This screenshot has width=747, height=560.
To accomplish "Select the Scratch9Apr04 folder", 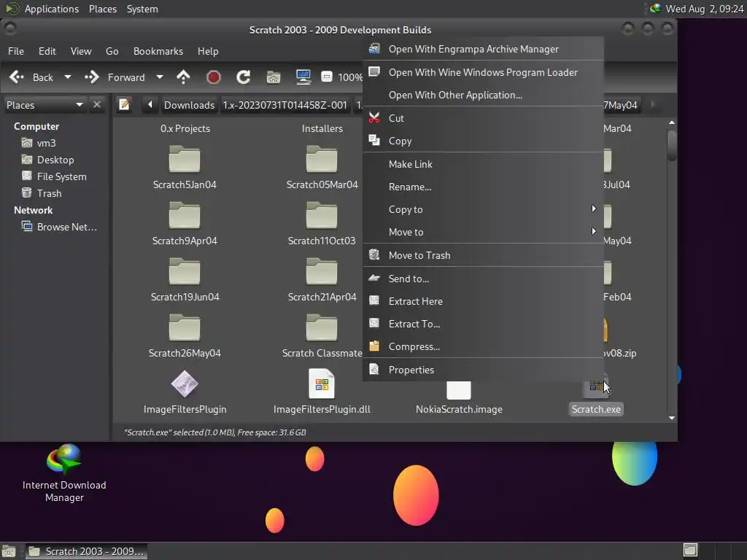I will coord(185,224).
